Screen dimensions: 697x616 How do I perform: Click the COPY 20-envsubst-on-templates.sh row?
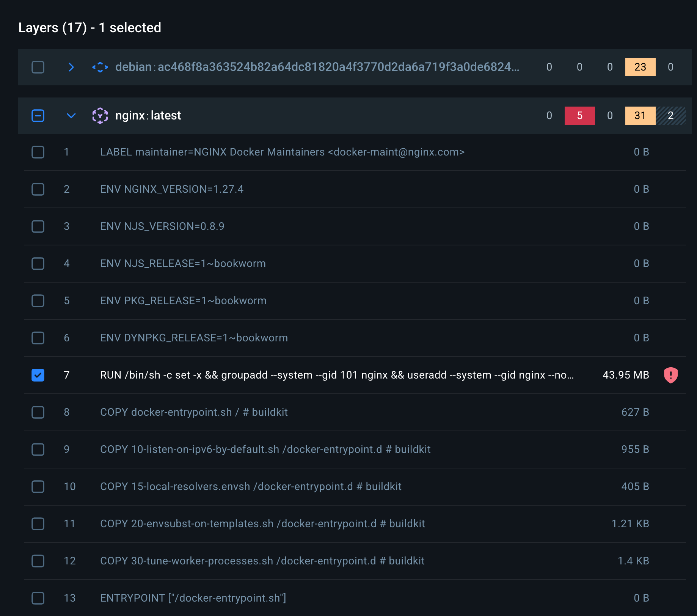pos(355,524)
